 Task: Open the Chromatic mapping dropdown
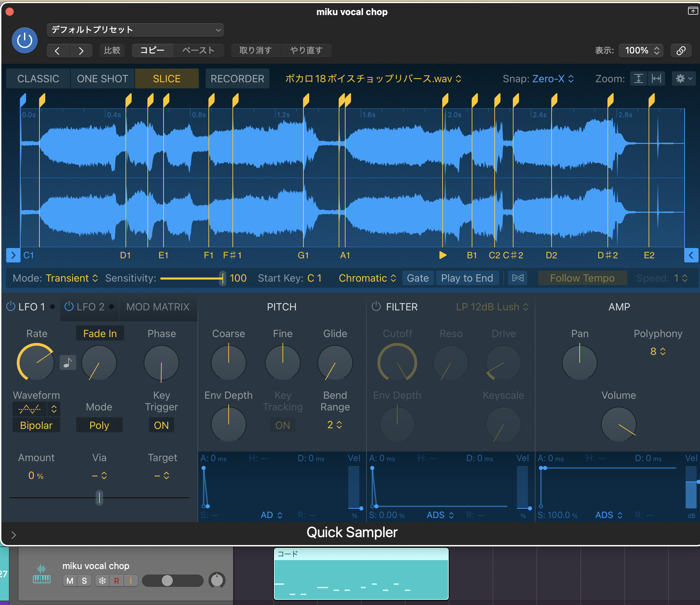pos(367,278)
